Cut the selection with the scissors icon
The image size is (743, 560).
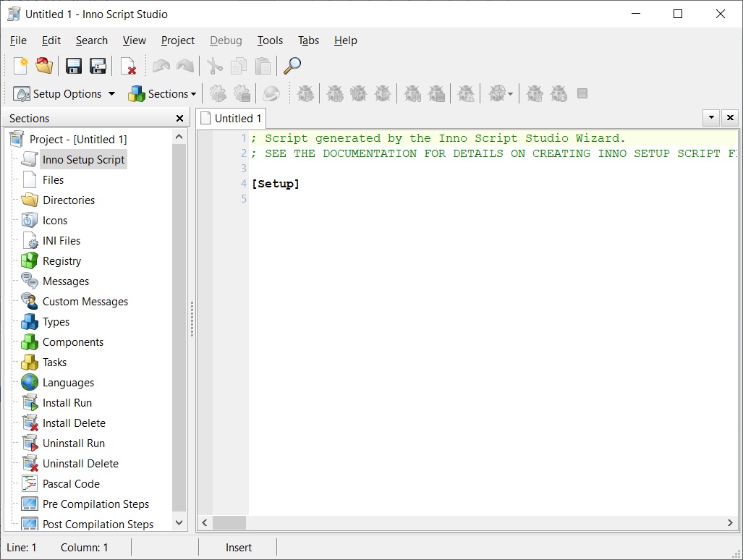click(215, 66)
